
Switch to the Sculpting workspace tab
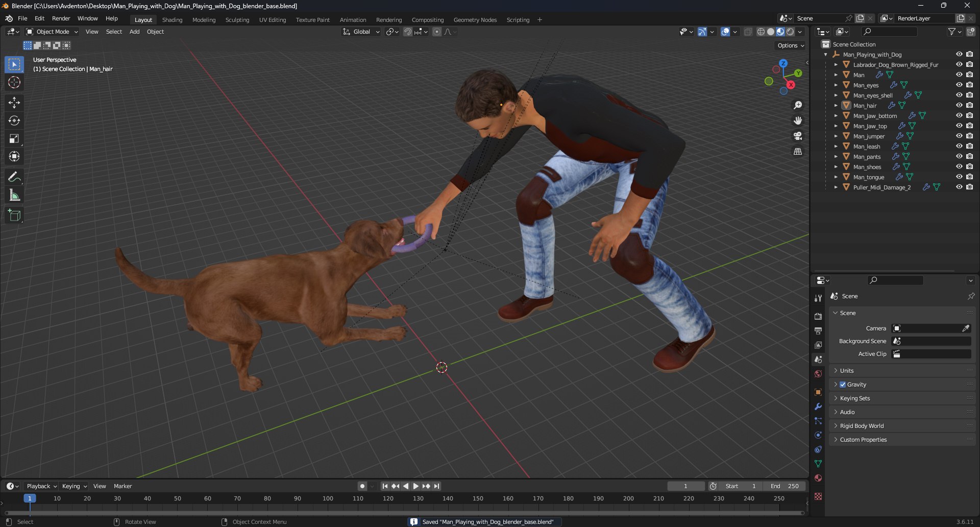pos(237,20)
